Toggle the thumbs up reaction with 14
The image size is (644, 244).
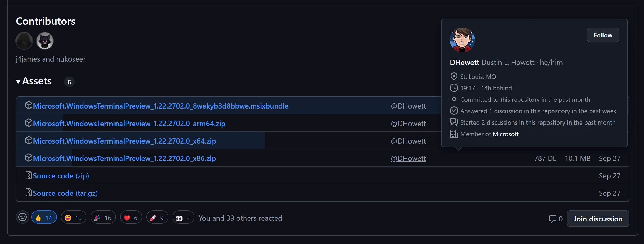44,217
